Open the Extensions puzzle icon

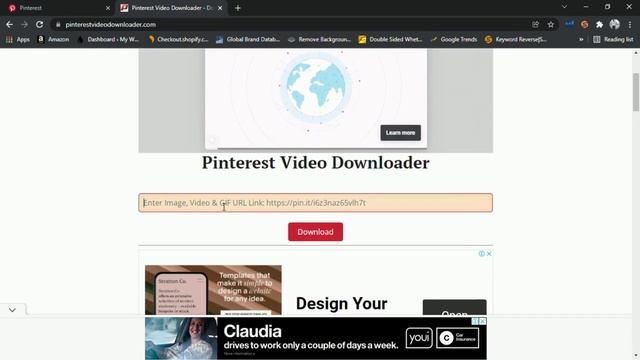[x=599, y=24]
